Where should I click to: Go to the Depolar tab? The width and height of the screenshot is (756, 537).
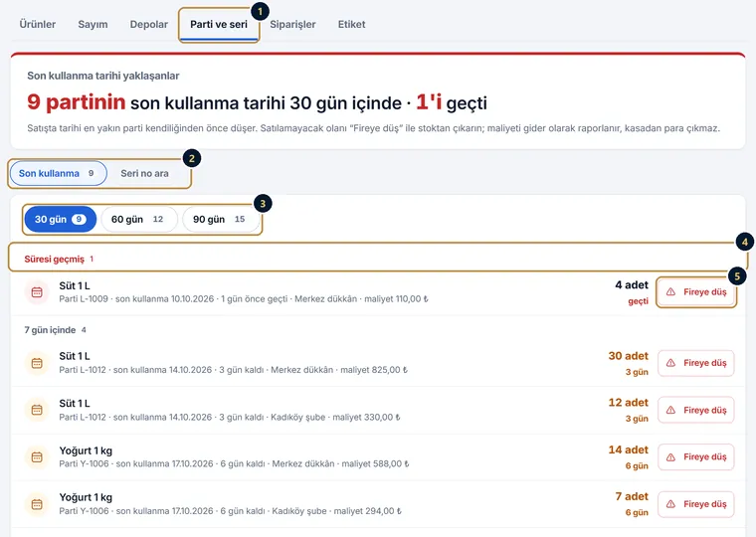point(148,24)
